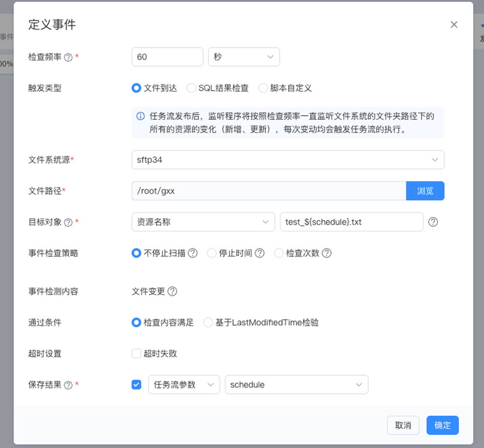The image size is (484, 448).
Task: Expand the sftp34 file system source dropdown
Action: (x=287, y=160)
